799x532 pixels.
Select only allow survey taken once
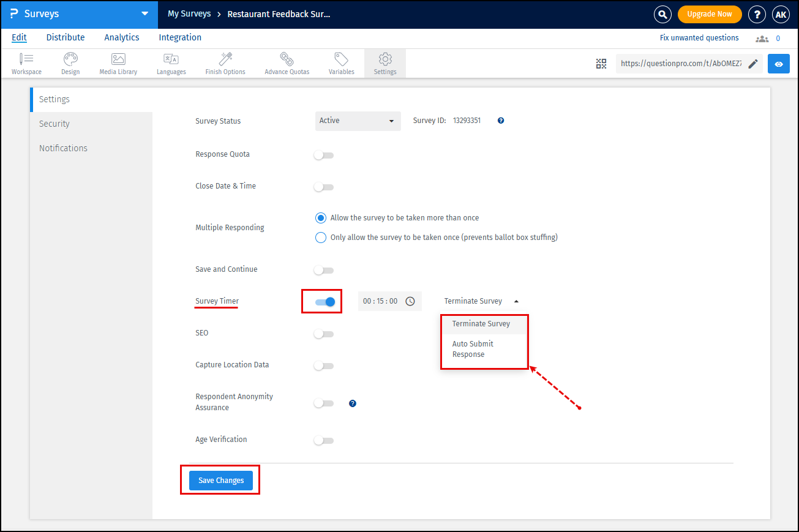(x=321, y=238)
